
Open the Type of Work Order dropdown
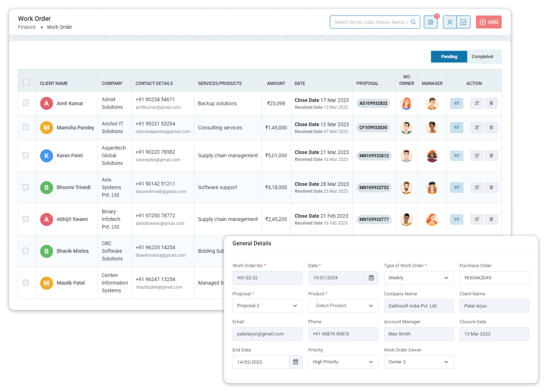click(x=418, y=278)
